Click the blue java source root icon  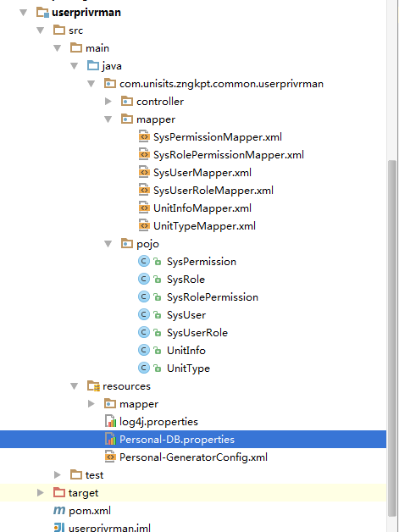(93, 65)
